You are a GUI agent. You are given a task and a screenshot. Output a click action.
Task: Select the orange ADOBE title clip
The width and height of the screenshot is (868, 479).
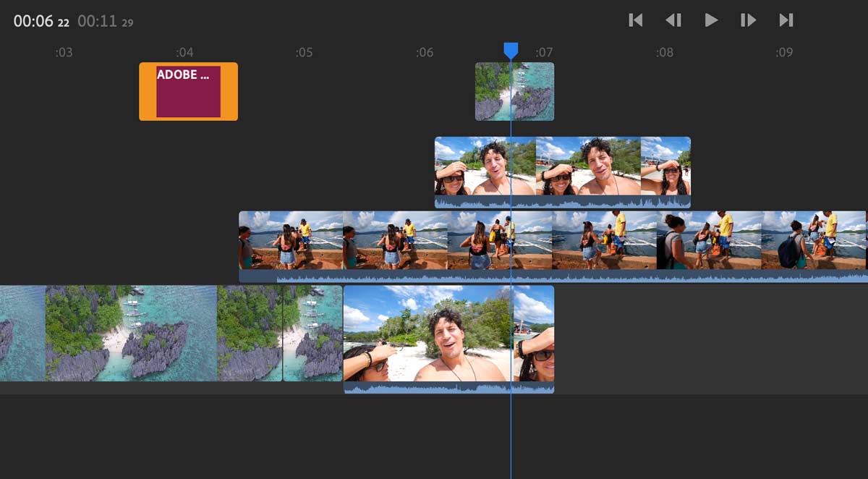pos(188,91)
